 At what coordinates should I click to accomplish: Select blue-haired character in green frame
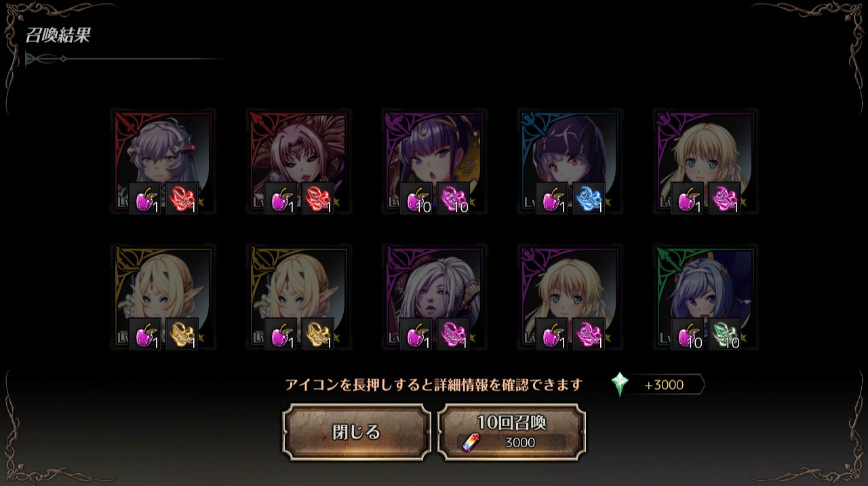705,297
